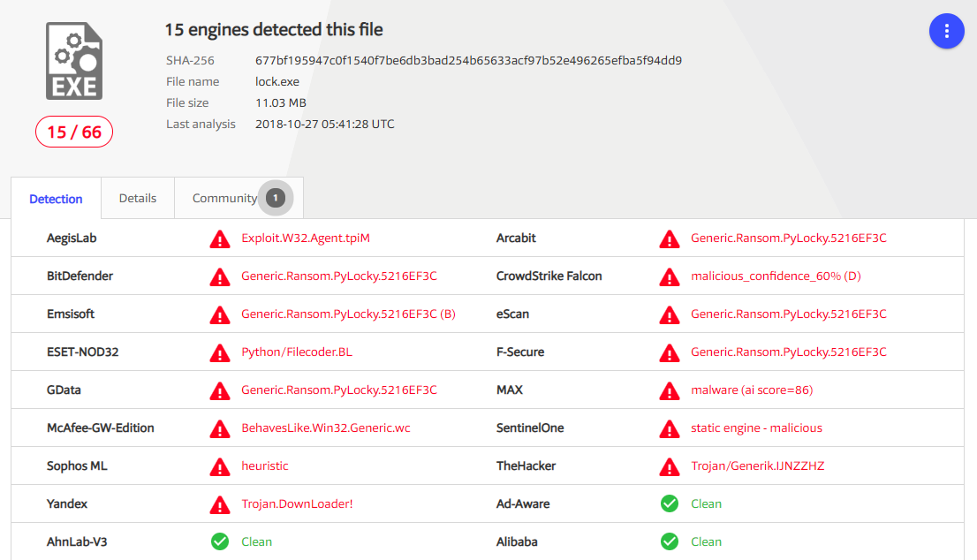
Task: Click malicious_confidence_60% (D) result
Action: click(x=776, y=276)
